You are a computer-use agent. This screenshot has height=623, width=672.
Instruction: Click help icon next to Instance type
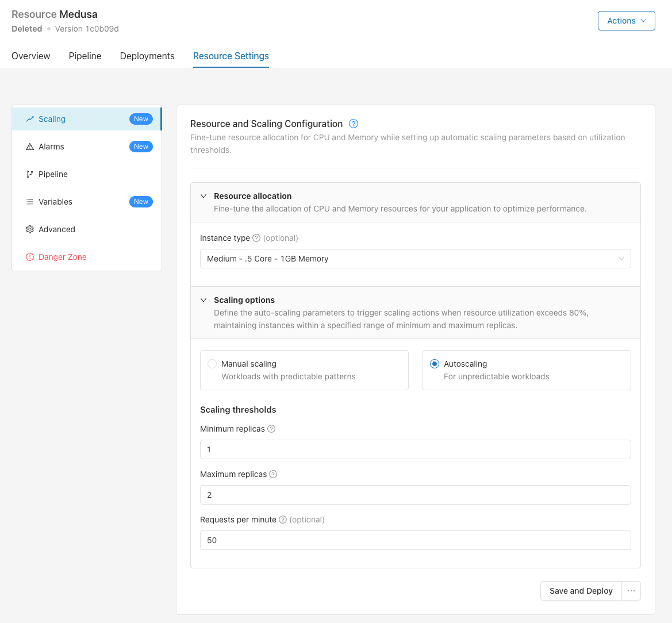pos(256,238)
